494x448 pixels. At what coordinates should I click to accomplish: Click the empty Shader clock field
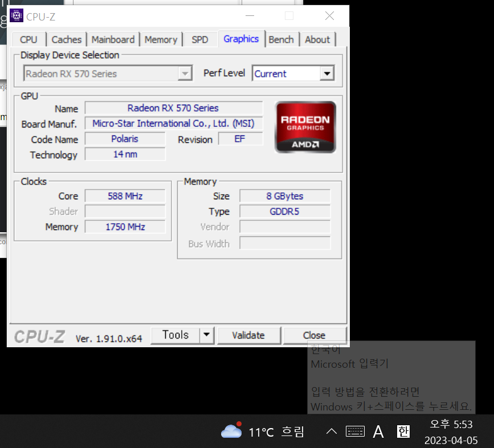pos(125,211)
